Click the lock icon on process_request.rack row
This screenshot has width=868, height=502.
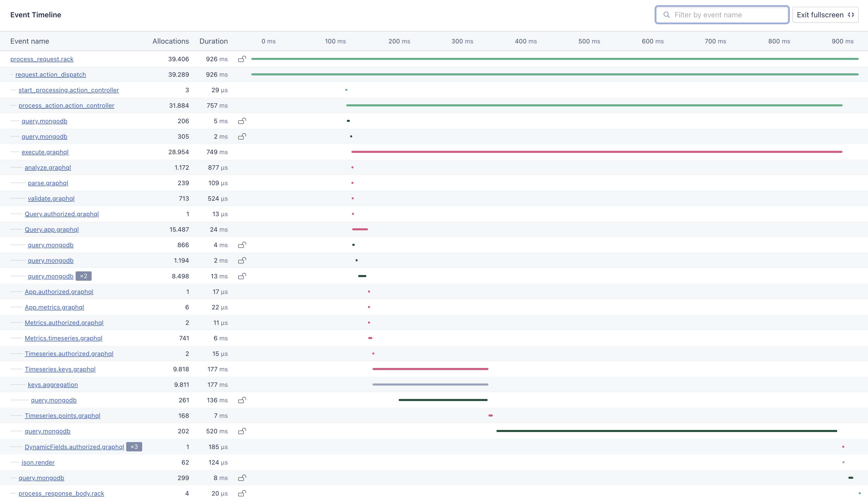[x=242, y=59]
